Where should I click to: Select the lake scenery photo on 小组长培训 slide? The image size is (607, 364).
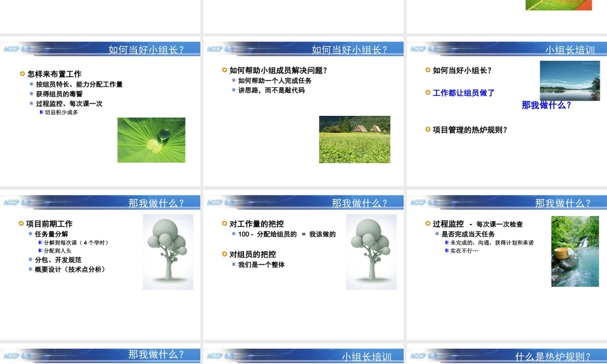click(569, 81)
